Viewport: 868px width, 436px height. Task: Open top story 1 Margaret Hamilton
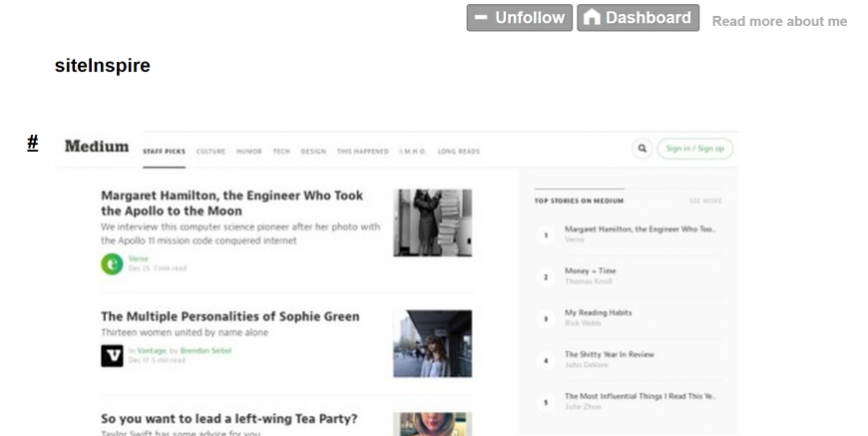[640, 228]
